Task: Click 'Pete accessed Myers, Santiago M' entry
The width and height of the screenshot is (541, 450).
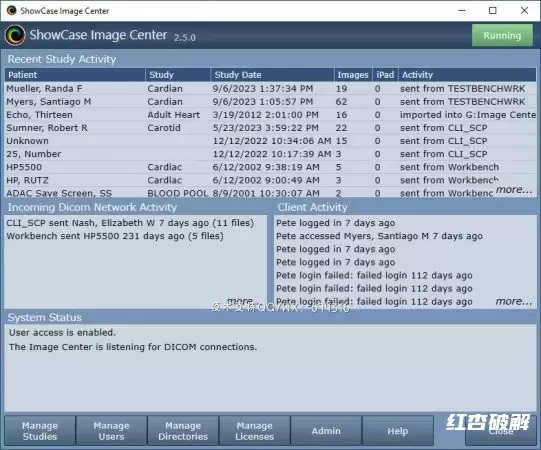Action: [379, 236]
